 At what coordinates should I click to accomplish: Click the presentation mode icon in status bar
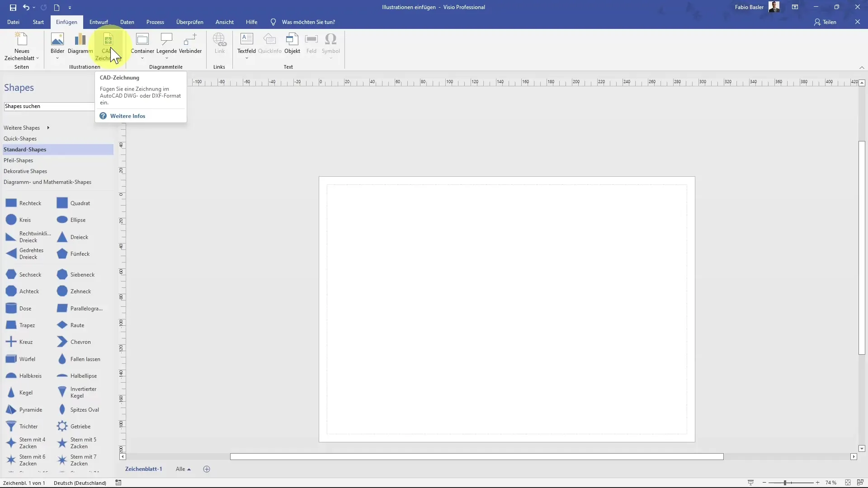(x=751, y=483)
